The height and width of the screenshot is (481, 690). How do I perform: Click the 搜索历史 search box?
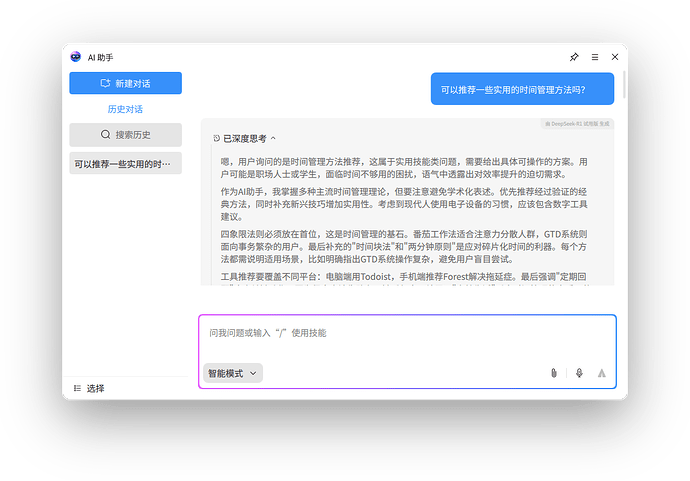click(x=125, y=135)
